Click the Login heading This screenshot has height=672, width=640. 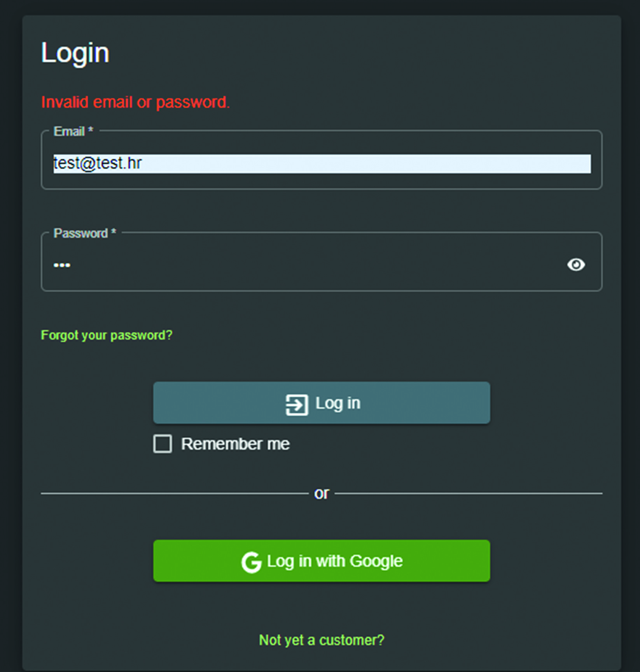(x=75, y=53)
